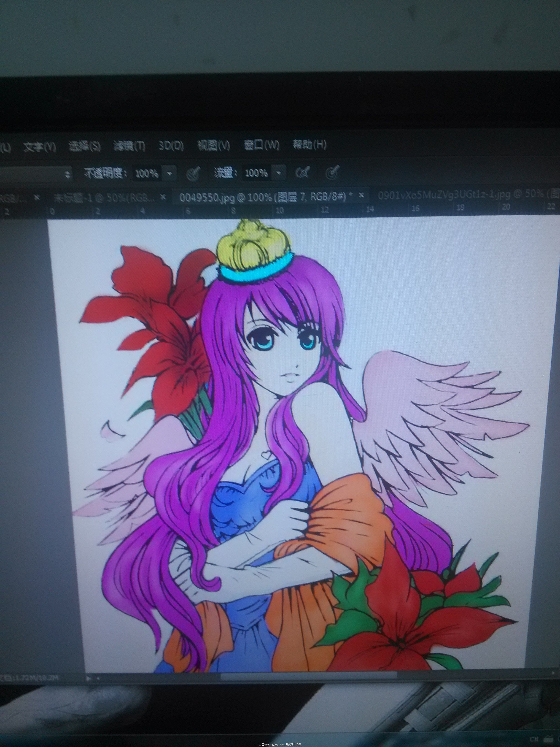Open the 视图(V) menu

click(213, 145)
